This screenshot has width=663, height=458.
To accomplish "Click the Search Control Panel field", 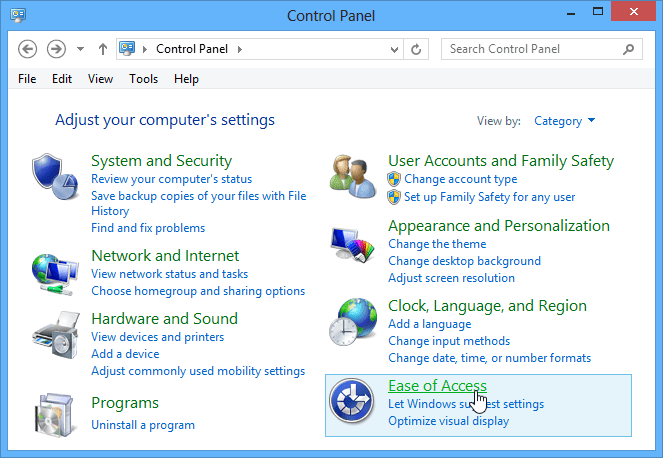I will (542, 49).
